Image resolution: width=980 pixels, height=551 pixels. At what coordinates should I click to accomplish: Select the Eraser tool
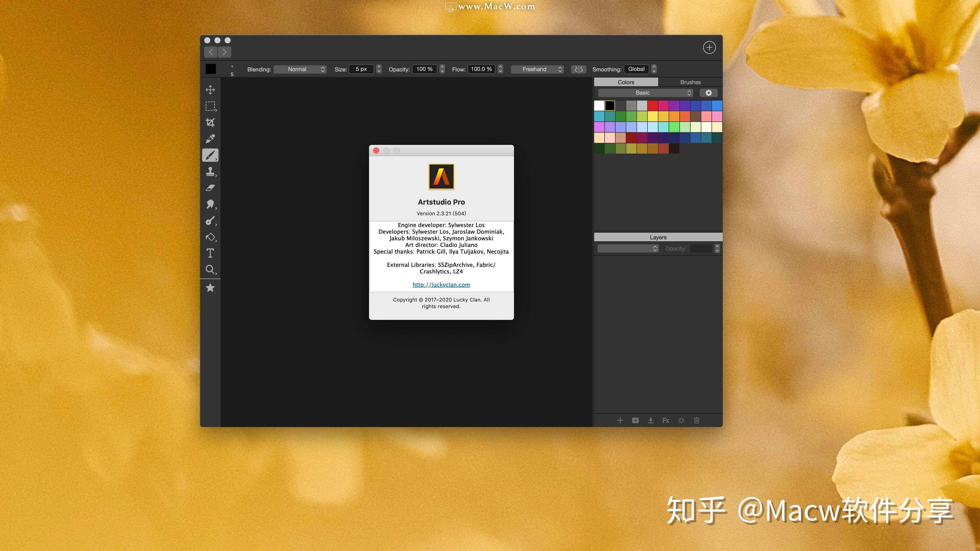tap(210, 188)
